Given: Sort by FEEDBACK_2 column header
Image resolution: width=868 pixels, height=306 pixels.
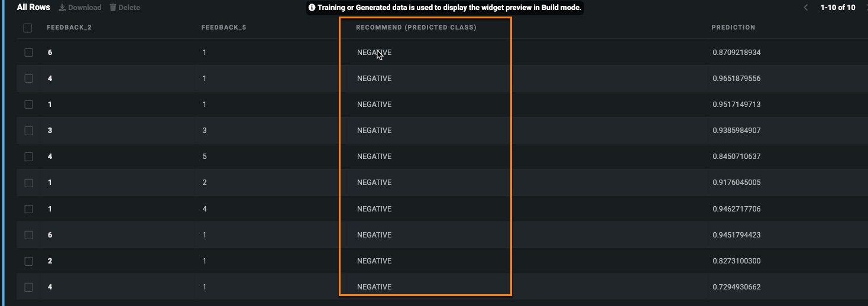Looking at the screenshot, I should pos(69,28).
